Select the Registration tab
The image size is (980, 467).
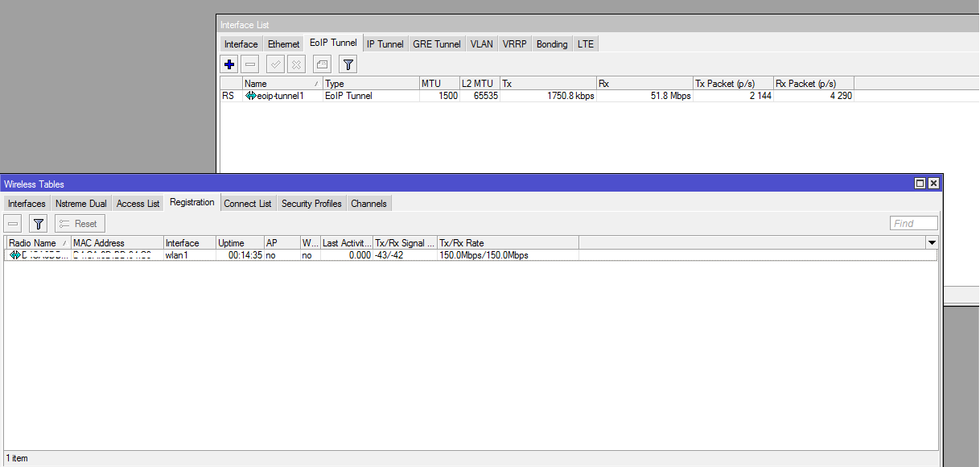[x=192, y=203]
